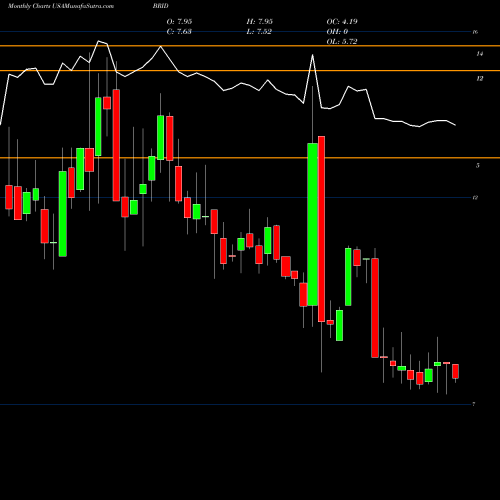Viewport: 500px width, 500px height.
Task: Click the BRID ticker symbol title
Action: point(161,6)
